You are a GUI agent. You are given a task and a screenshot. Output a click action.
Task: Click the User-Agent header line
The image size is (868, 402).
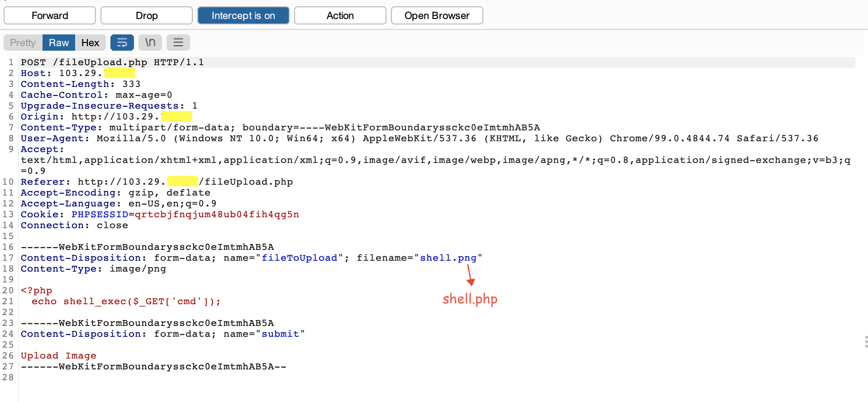tap(420, 138)
